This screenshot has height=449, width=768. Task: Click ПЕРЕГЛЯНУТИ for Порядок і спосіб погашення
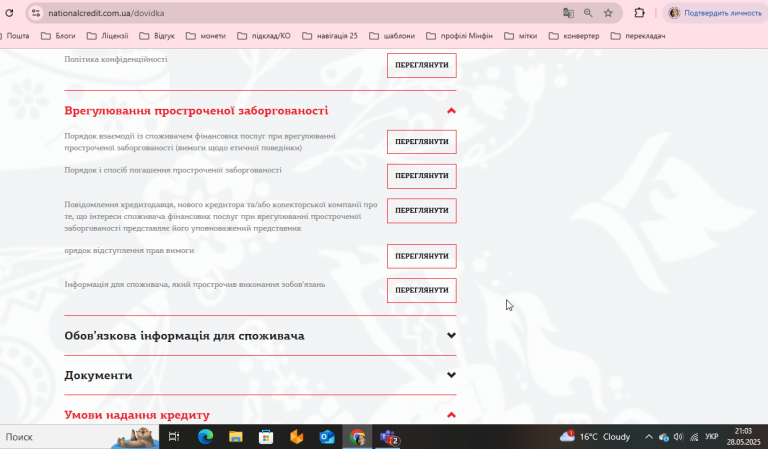click(422, 176)
